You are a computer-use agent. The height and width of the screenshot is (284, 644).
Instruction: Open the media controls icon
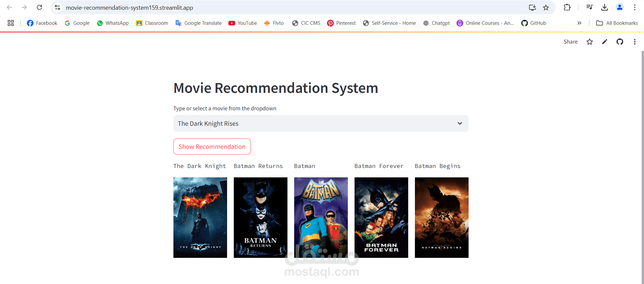[589, 7]
